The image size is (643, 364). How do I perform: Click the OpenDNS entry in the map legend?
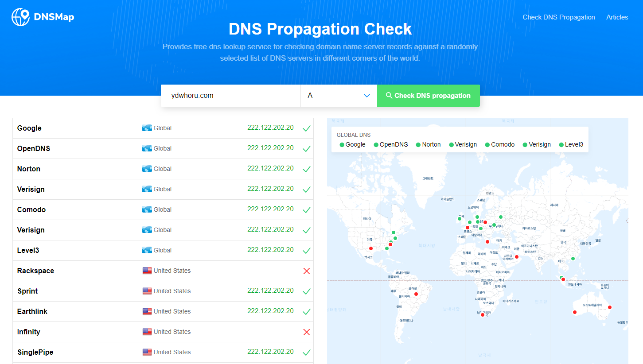(x=391, y=144)
